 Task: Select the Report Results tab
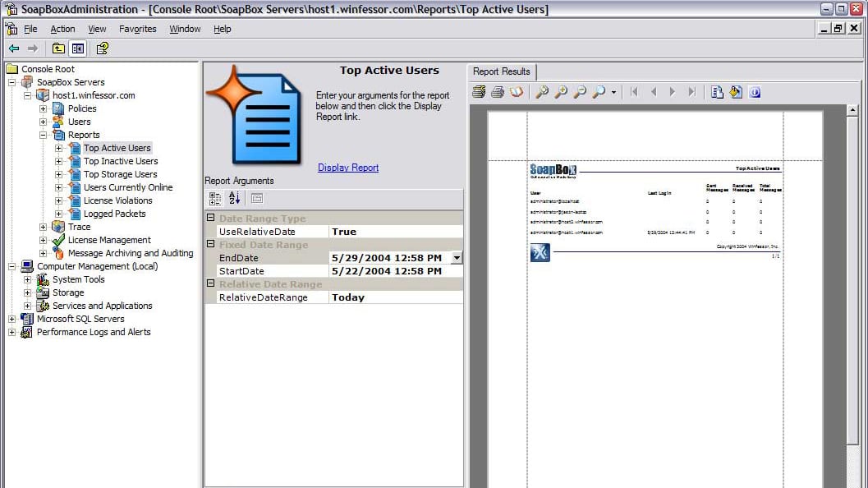[x=502, y=71]
